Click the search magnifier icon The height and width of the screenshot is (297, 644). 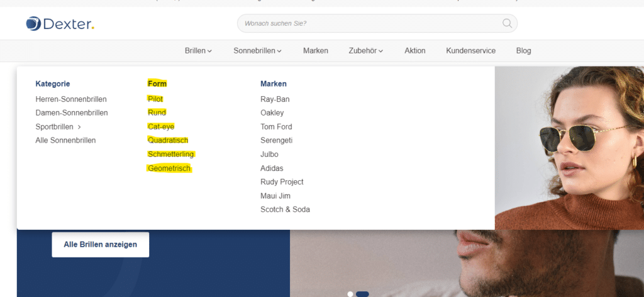(508, 23)
